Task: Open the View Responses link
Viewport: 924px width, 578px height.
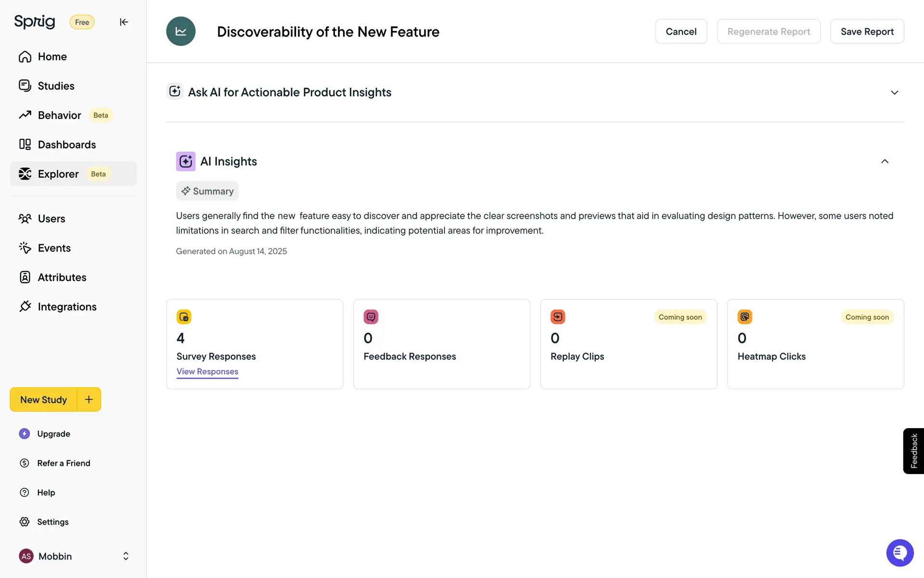Action: 207,371
